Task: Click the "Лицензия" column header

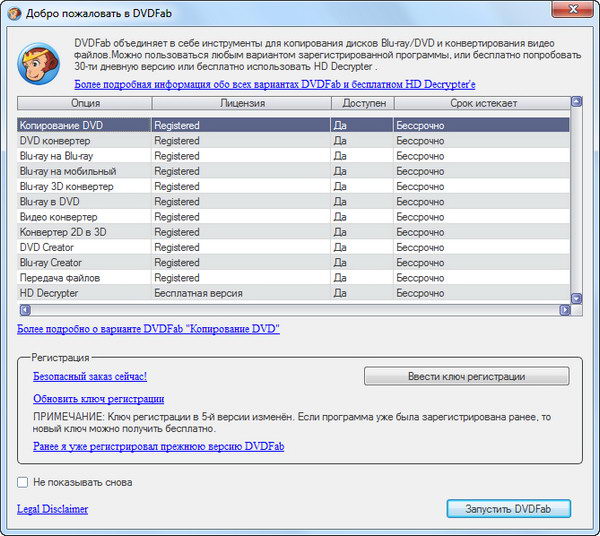Action: tap(241, 103)
